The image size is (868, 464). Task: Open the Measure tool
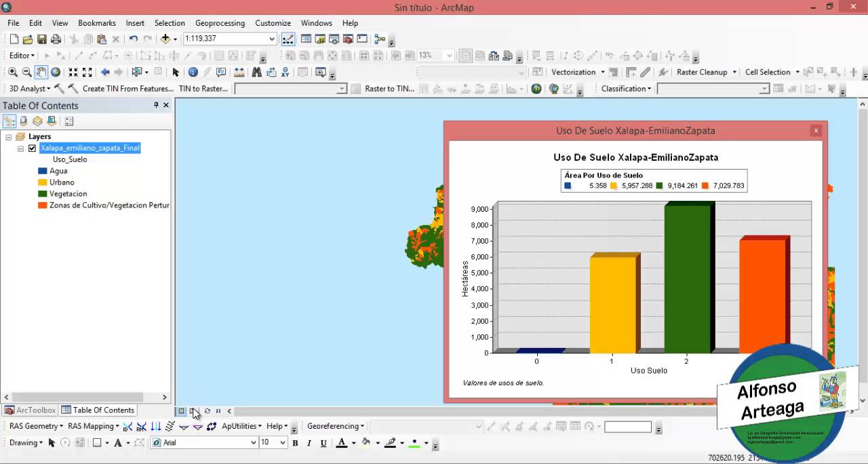pyautogui.click(x=239, y=72)
